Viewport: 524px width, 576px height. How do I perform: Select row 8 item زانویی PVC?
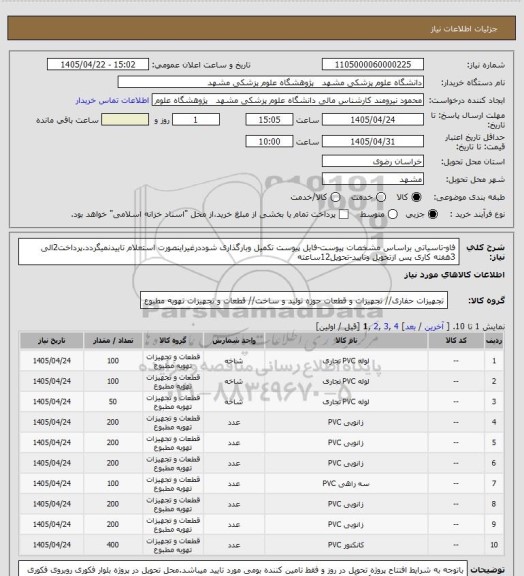coord(346,504)
